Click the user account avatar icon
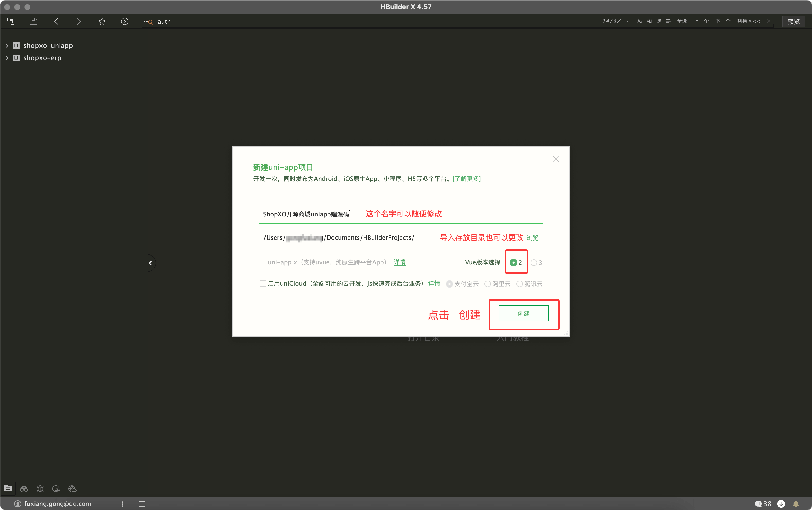This screenshot has height=510, width=812. (x=17, y=504)
